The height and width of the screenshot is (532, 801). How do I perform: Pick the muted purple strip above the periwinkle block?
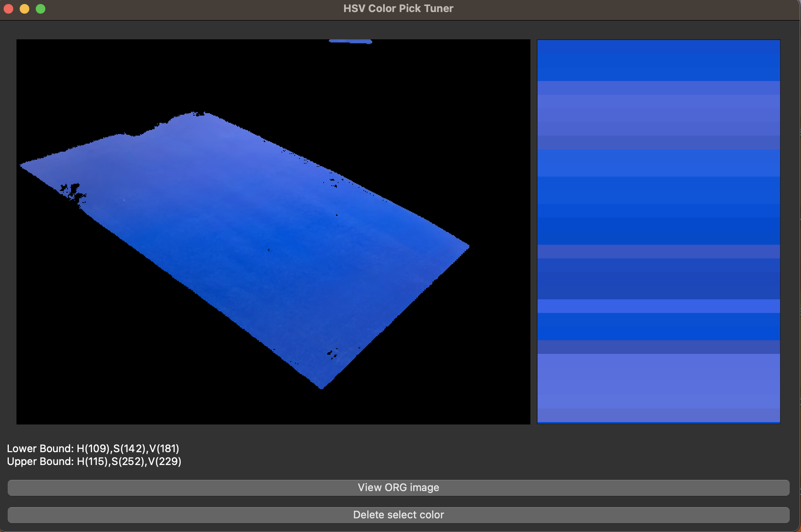tap(658, 347)
